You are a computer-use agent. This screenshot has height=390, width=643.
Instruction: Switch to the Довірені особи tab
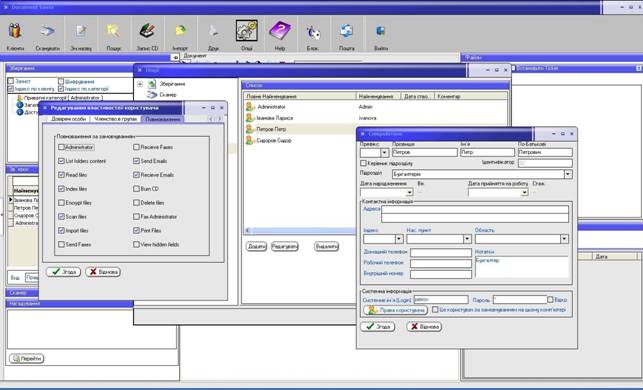(68, 119)
